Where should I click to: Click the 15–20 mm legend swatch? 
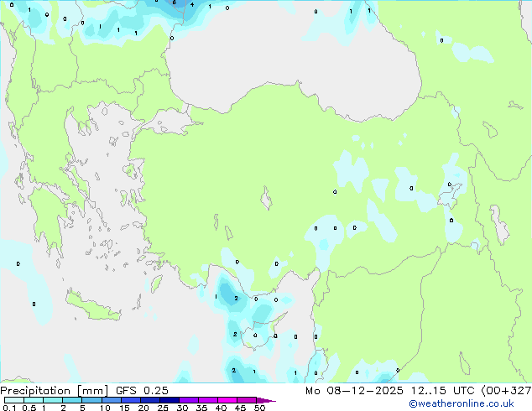pyautogui.click(x=131, y=400)
